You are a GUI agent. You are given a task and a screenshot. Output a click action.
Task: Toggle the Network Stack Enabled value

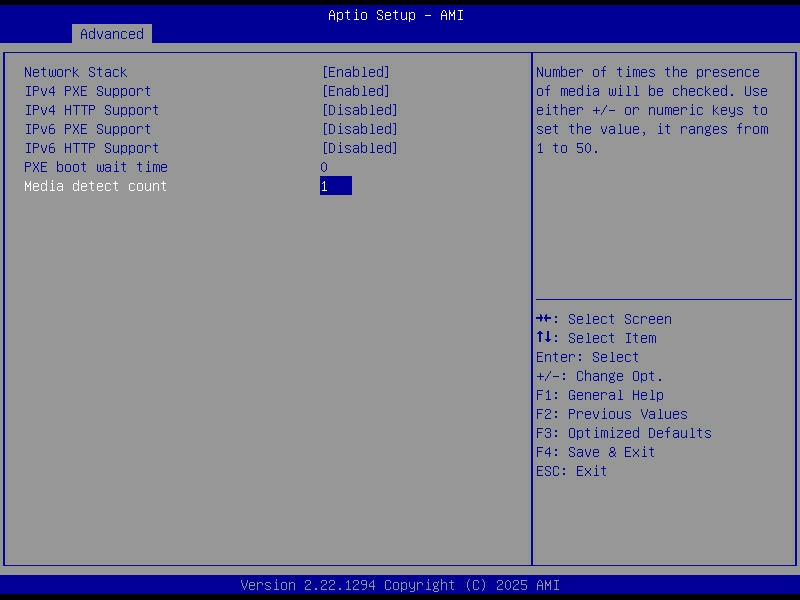pos(355,72)
